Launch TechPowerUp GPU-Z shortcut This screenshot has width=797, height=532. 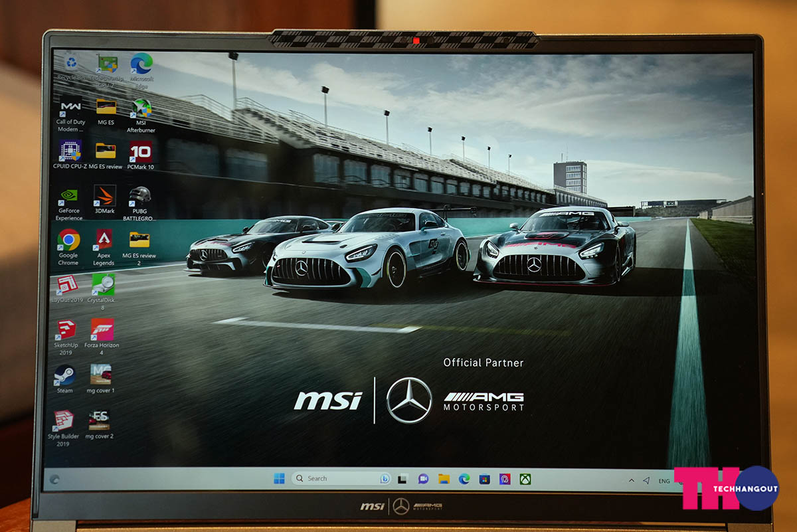click(106, 70)
